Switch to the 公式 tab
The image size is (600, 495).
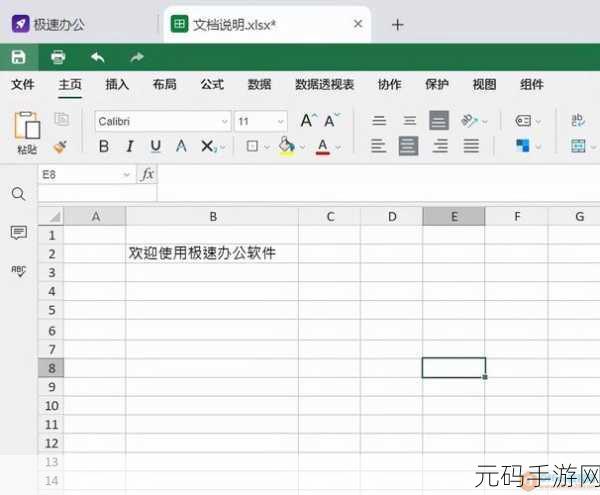(x=212, y=84)
